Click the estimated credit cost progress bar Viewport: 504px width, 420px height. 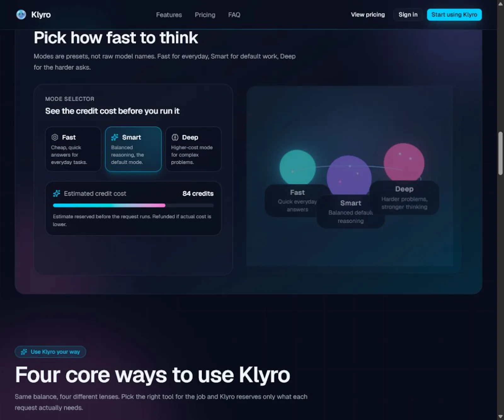coord(133,205)
